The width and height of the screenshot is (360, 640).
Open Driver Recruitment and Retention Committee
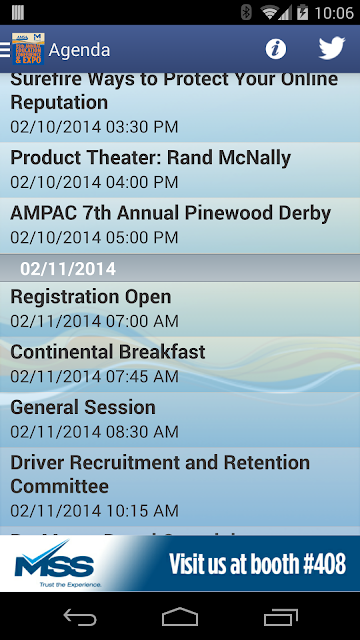(x=180, y=487)
